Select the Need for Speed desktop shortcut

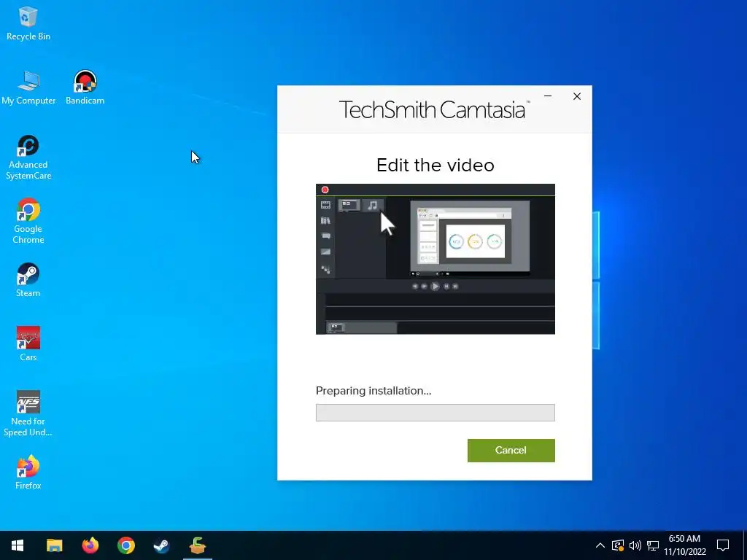coord(28,414)
